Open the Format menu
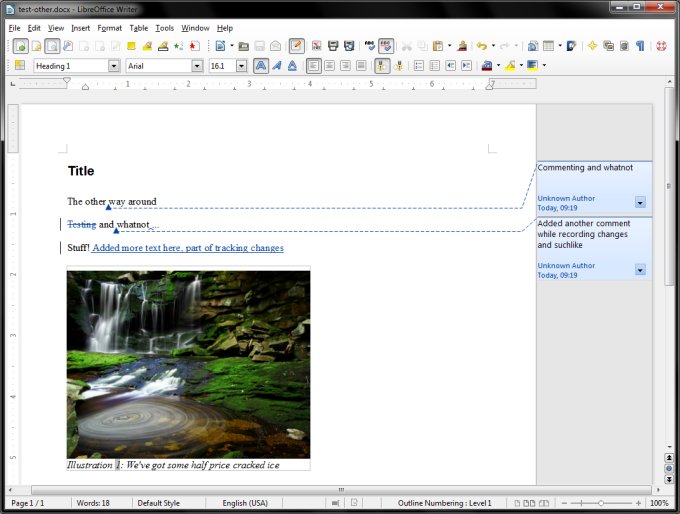680x514 pixels. click(109, 28)
